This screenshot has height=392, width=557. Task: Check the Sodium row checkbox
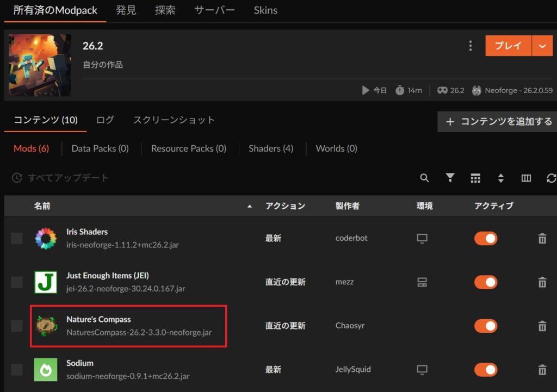17,370
